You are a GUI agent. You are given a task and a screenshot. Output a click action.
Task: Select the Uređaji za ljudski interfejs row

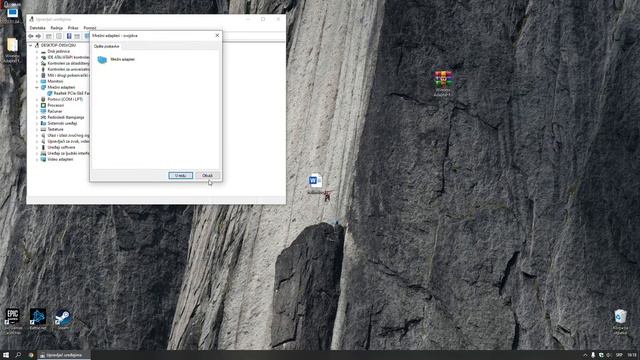coord(65,153)
